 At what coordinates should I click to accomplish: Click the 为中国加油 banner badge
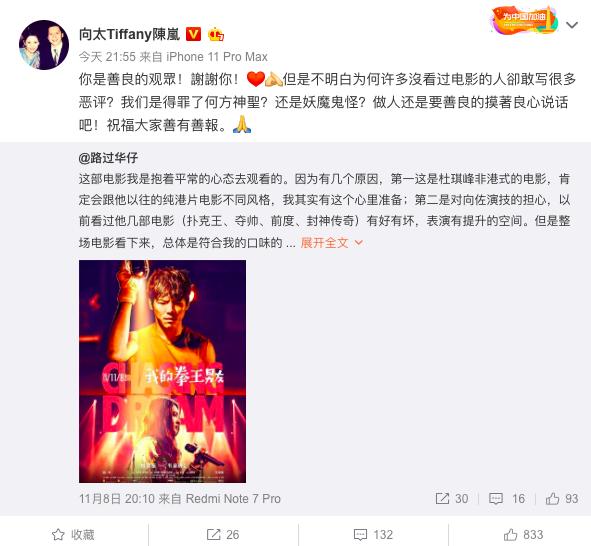click(524, 19)
